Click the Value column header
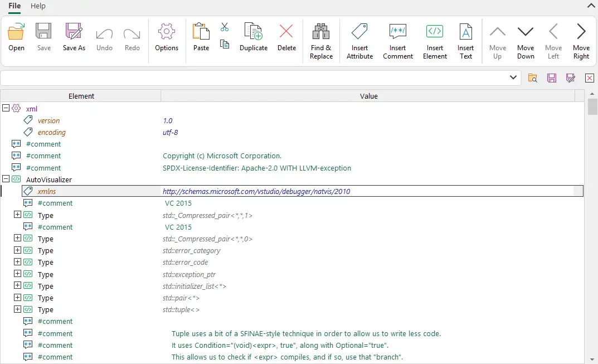Image resolution: width=598 pixels, height=364 pixels. pos(368,96)
